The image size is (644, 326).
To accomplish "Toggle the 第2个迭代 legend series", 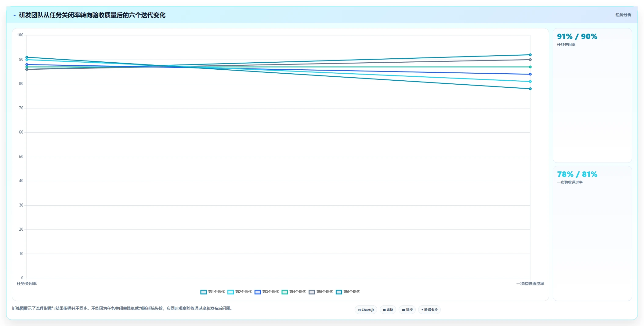I will 240,292.
